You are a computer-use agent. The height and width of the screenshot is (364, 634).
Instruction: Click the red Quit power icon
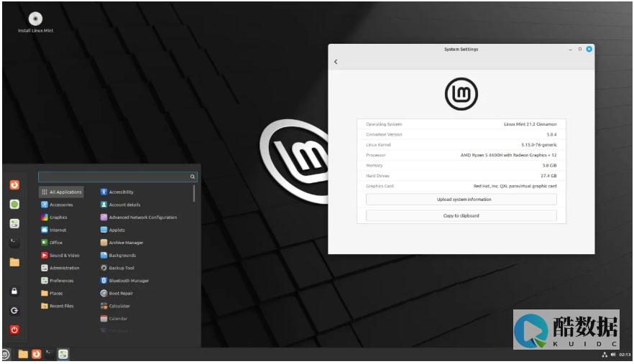(x=14, y=330)
